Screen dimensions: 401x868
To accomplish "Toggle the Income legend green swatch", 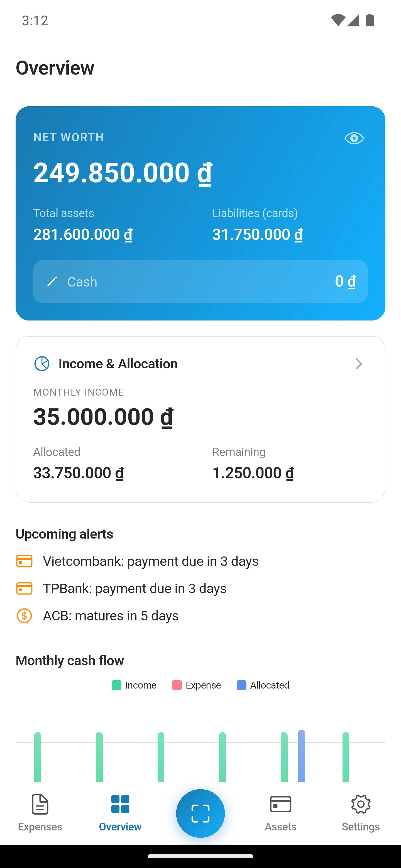I will (x=116, y=685).
